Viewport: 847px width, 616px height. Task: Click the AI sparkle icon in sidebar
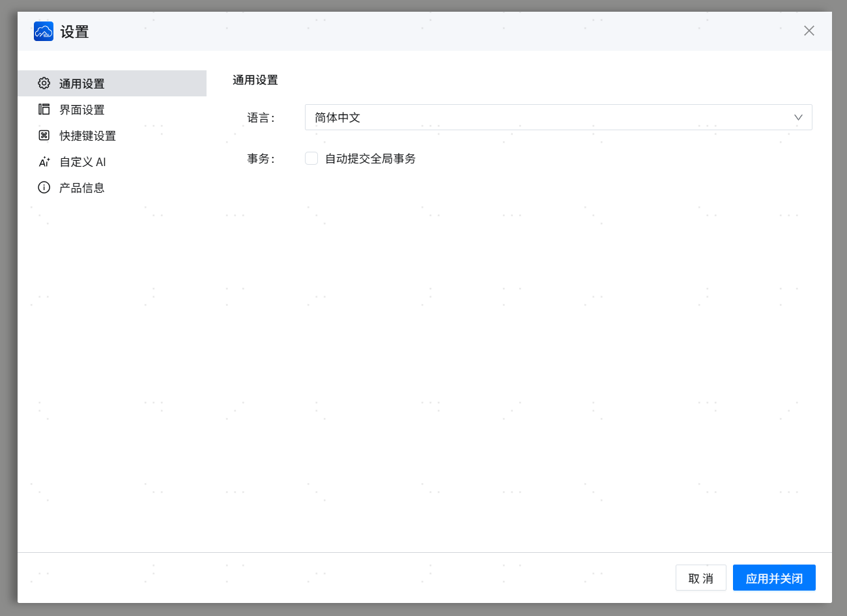point(44,161)
